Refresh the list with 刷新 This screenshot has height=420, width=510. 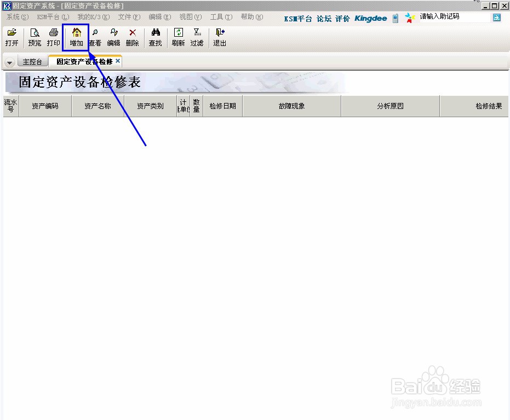177,37
